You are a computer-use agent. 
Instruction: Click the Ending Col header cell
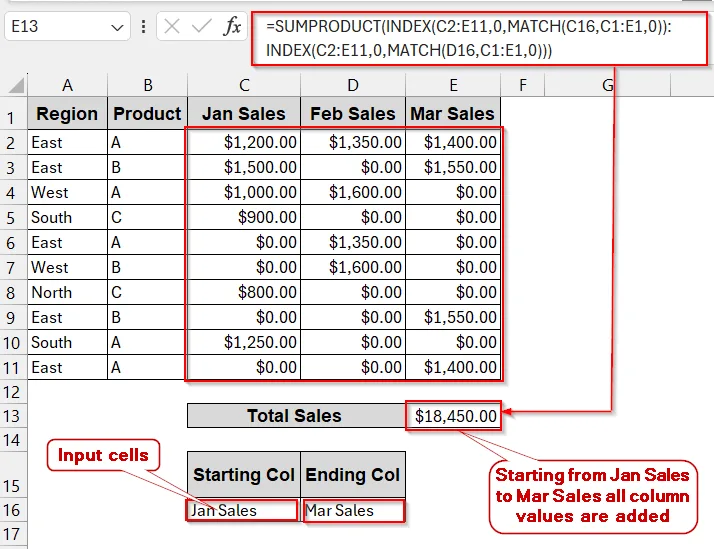click(353, 475)
